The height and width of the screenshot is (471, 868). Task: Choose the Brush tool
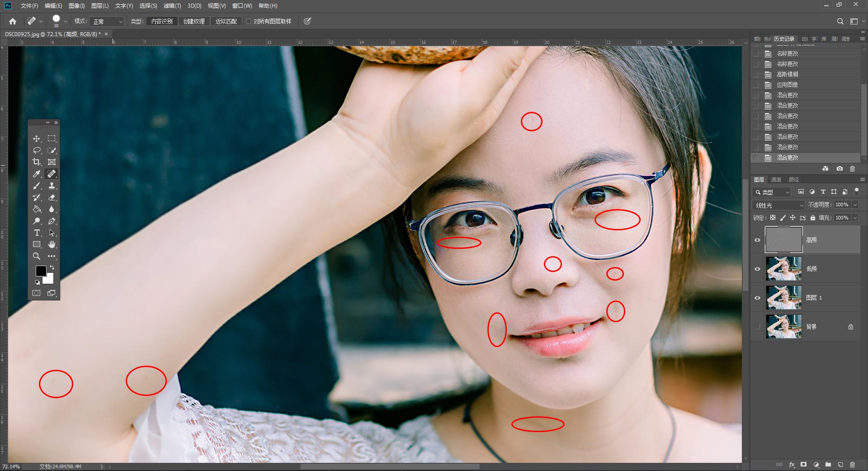click(37, 186)
